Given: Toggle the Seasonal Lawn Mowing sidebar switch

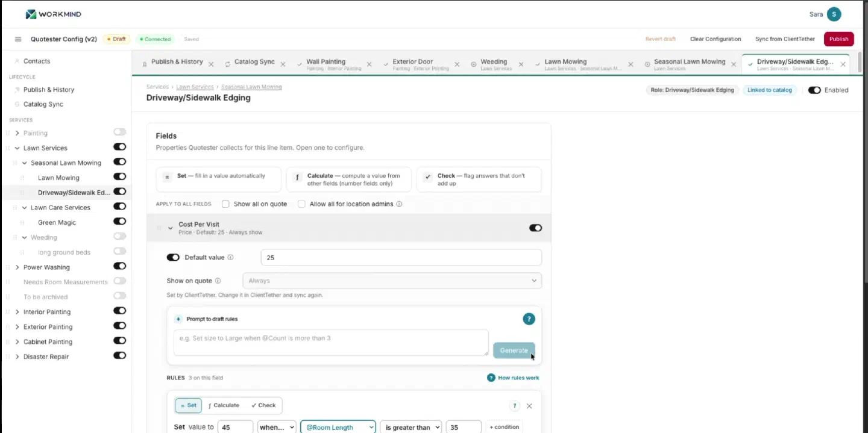Looking at the screenshot, I should coord(120,162).
